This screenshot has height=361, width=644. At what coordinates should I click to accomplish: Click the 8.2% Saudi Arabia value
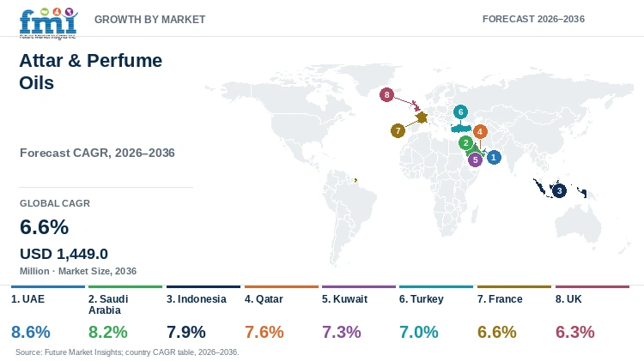tap(108, 332)
